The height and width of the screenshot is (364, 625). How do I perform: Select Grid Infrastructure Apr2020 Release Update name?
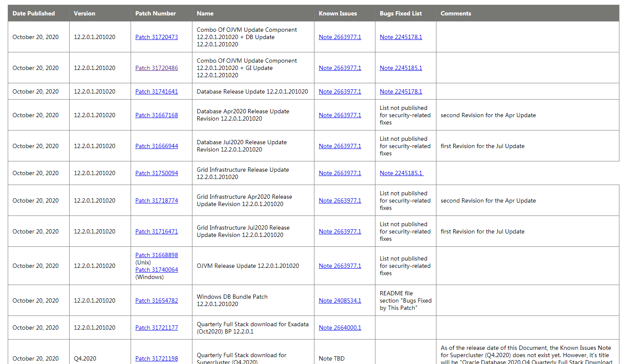click(244, 200)
